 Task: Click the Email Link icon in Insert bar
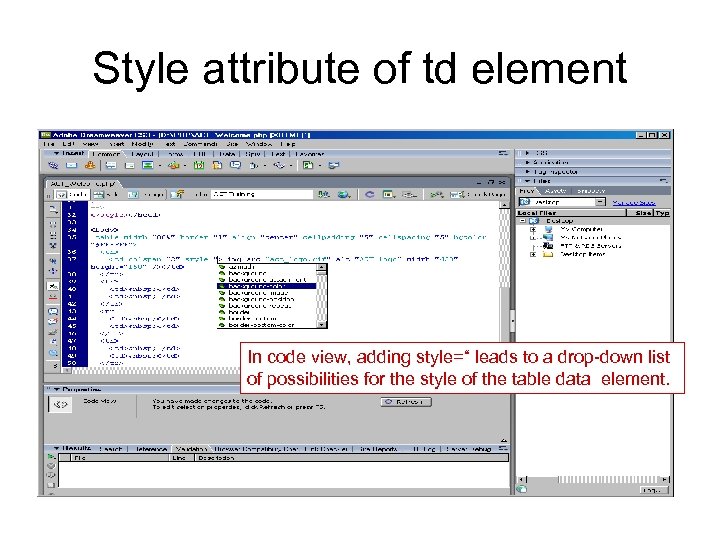coord(71,165)
